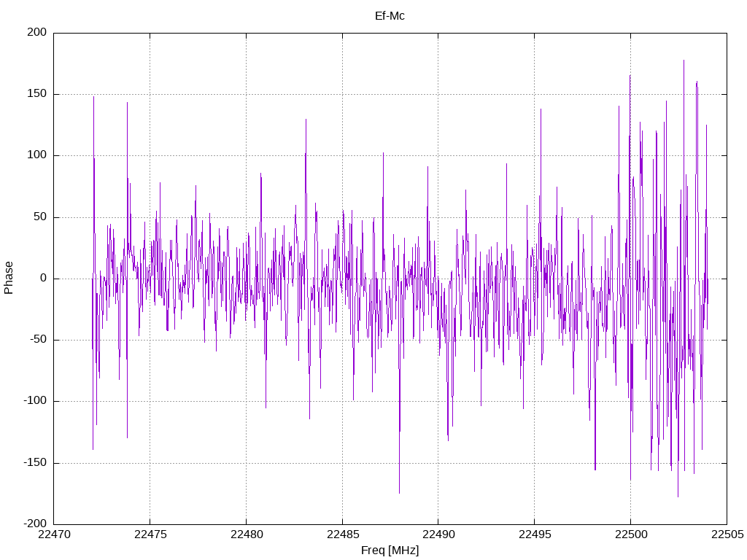The width and height of the screenshot is (747, 560).
Task: Click y-axis tick label -100
Action: pyautogui.click(x=35, y=401)
